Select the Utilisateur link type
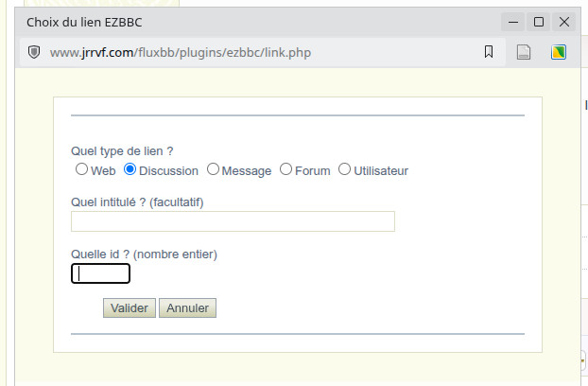The width and height of the screenshot is (588, 386). [345, 169]
